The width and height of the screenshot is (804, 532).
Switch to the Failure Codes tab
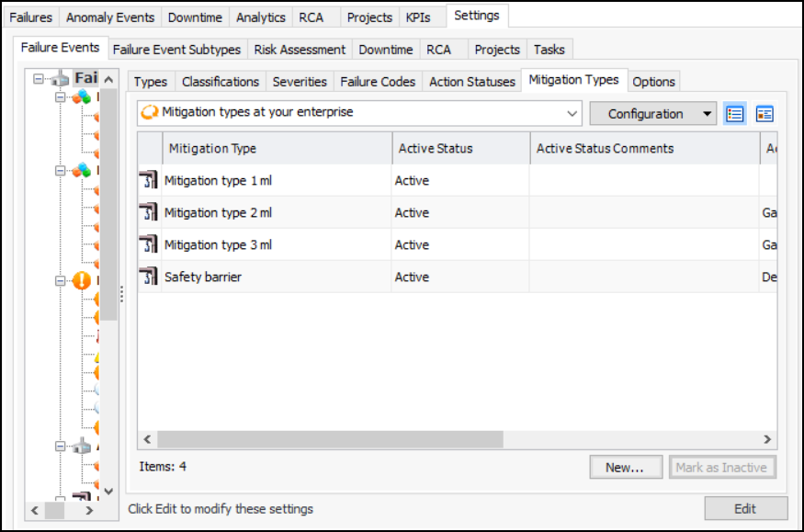click(378, 82)
